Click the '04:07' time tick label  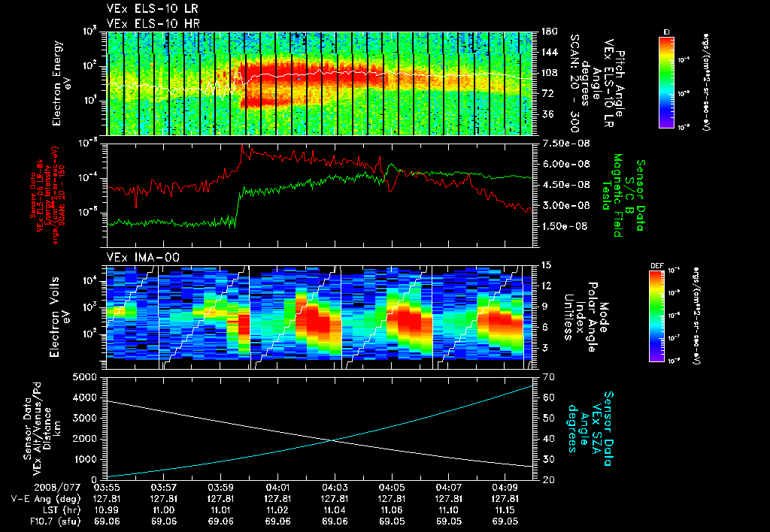448,488
